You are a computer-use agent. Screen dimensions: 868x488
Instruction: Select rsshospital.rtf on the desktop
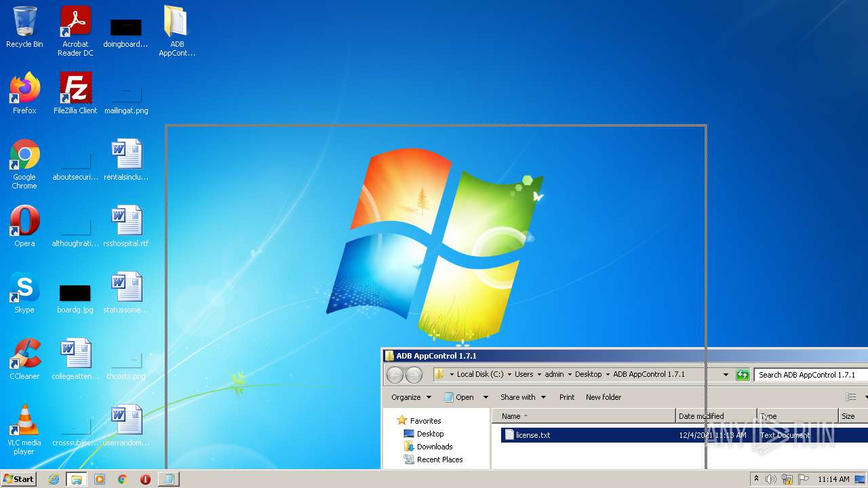pyautogui.click(x=126, y=226)
